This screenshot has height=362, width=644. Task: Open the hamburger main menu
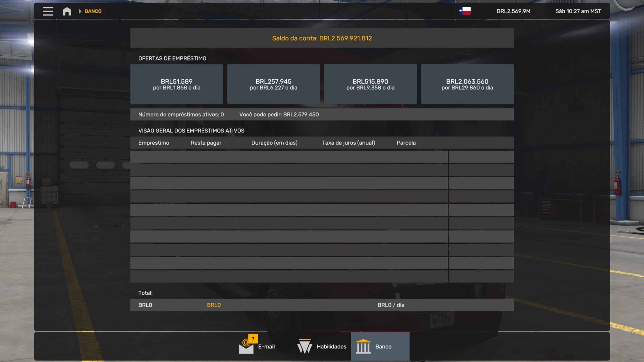pos(48,11)
